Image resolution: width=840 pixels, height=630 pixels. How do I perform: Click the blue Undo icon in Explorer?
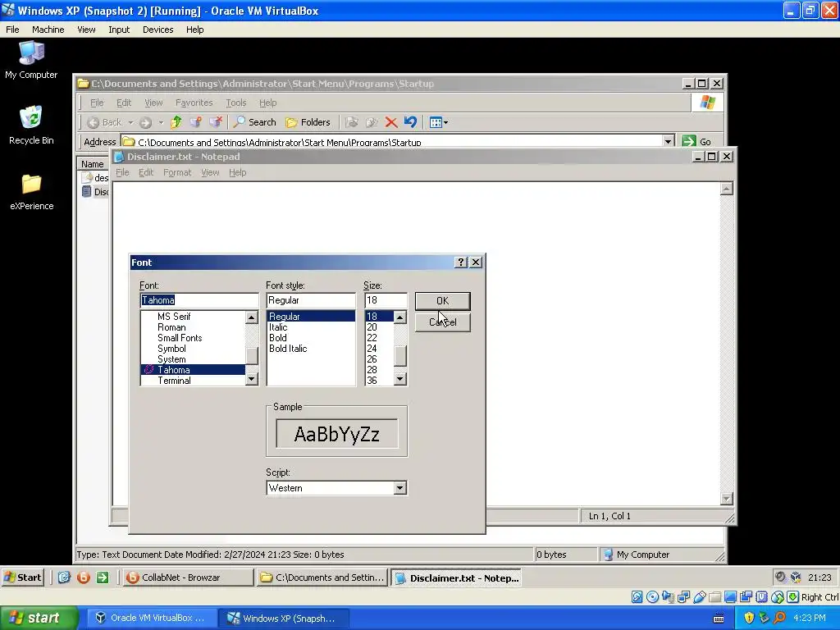pos(410,122)
